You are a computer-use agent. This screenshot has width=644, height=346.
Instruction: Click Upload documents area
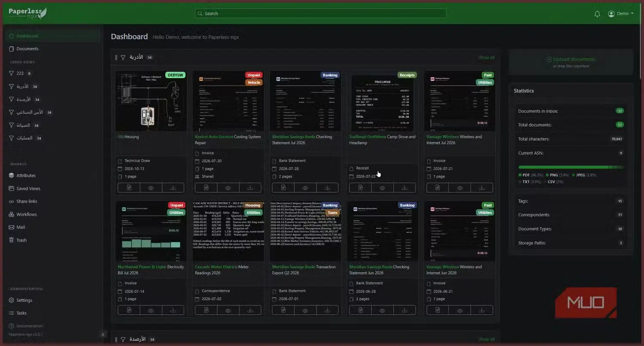571,62
